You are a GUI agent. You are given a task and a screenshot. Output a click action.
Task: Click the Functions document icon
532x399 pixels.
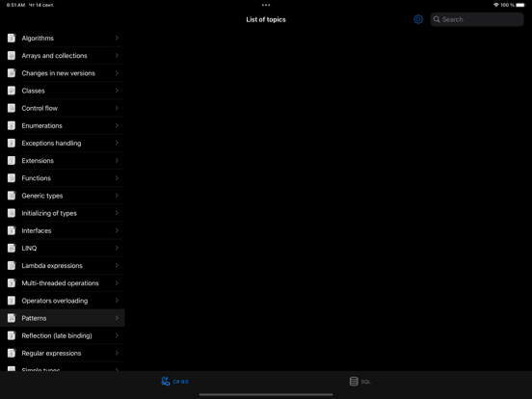coord(12,178)
